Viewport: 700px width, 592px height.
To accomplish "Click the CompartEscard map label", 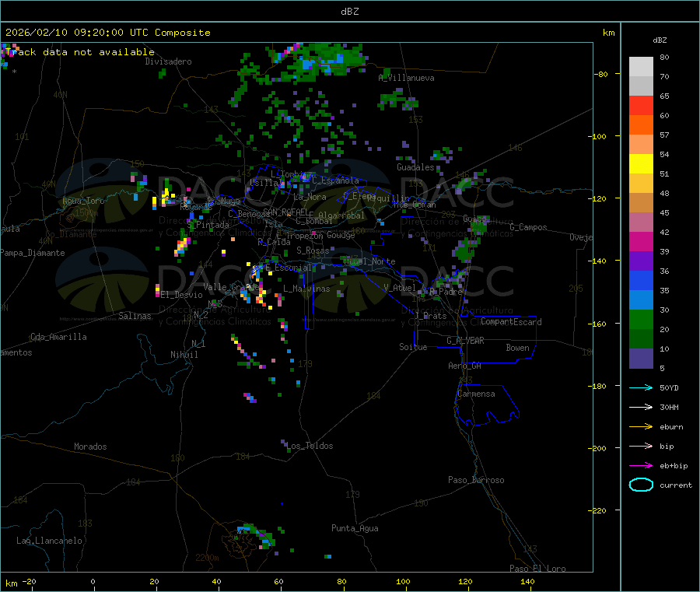I will [x=511, y=322].
